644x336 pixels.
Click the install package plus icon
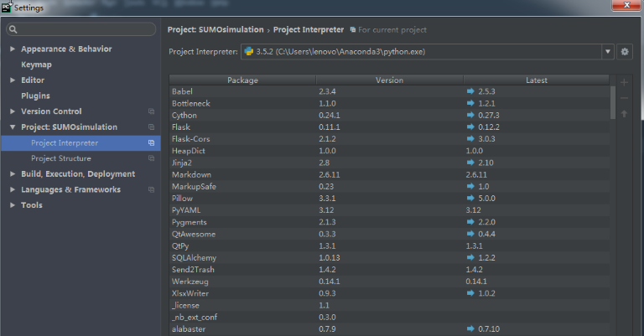624,82
